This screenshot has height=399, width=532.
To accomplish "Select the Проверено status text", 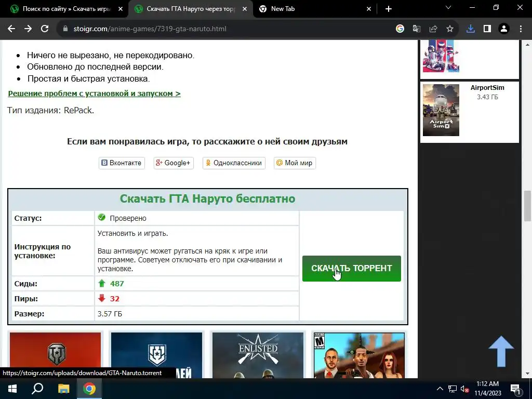I will (x=128, y=218).
